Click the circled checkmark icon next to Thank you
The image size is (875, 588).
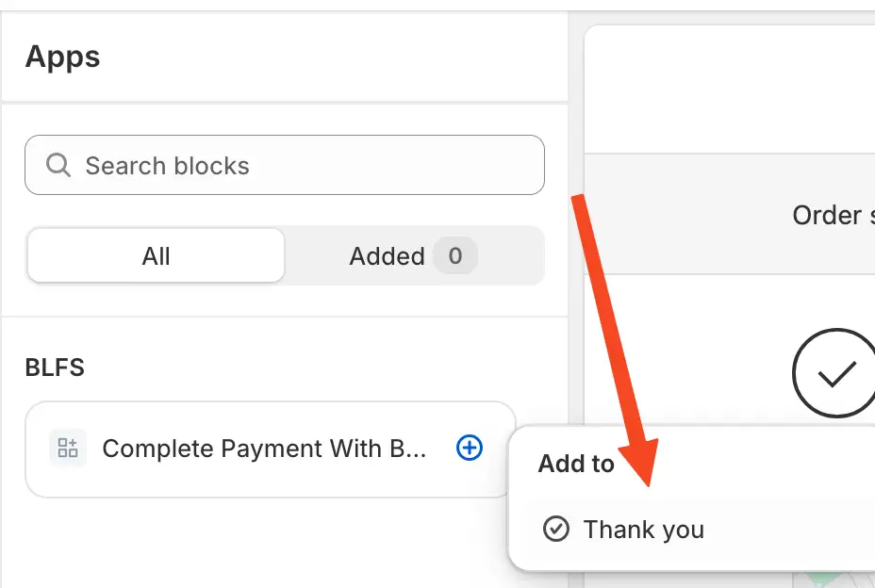556,530
